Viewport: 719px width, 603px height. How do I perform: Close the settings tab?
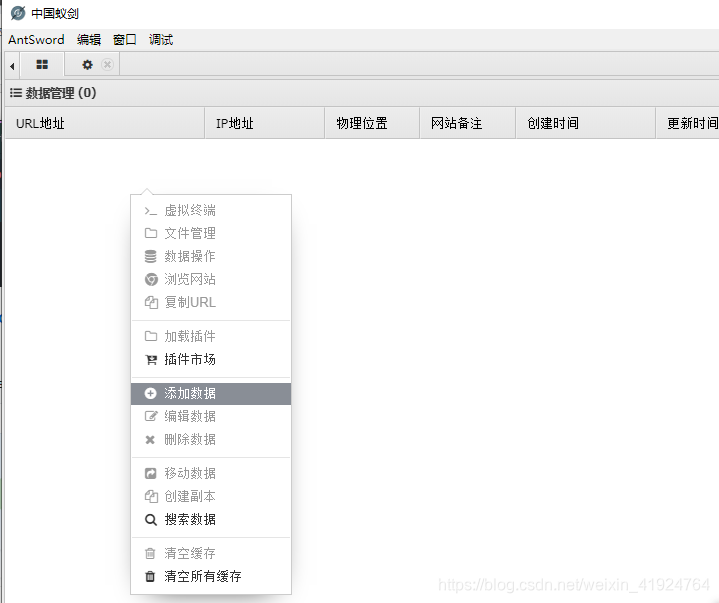click(107, 65)
